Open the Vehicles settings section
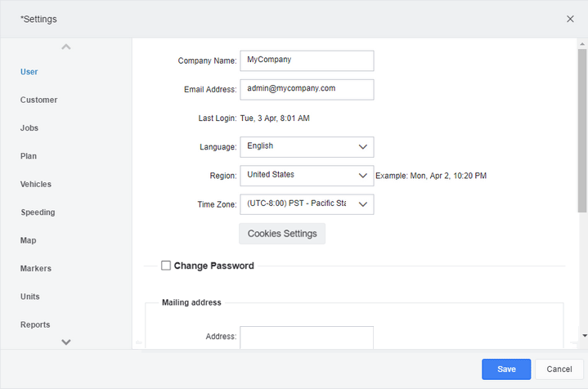Screen dimensions: 588x389 (x=36, y=184)
